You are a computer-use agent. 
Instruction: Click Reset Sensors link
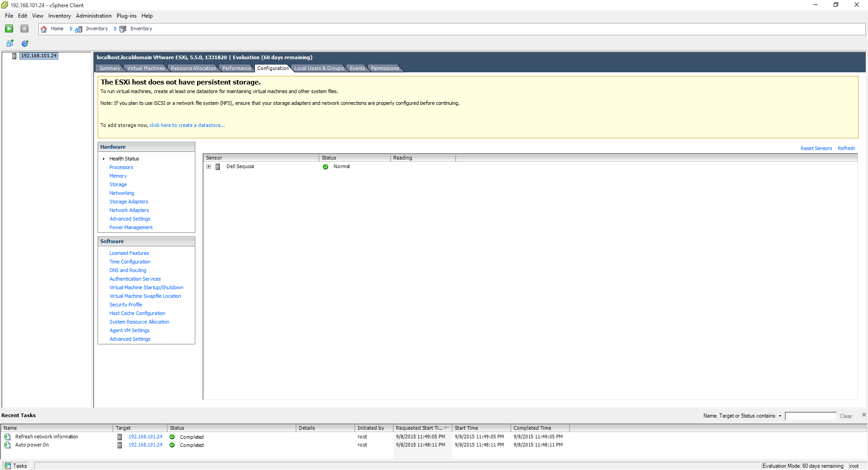coord(816,148)
